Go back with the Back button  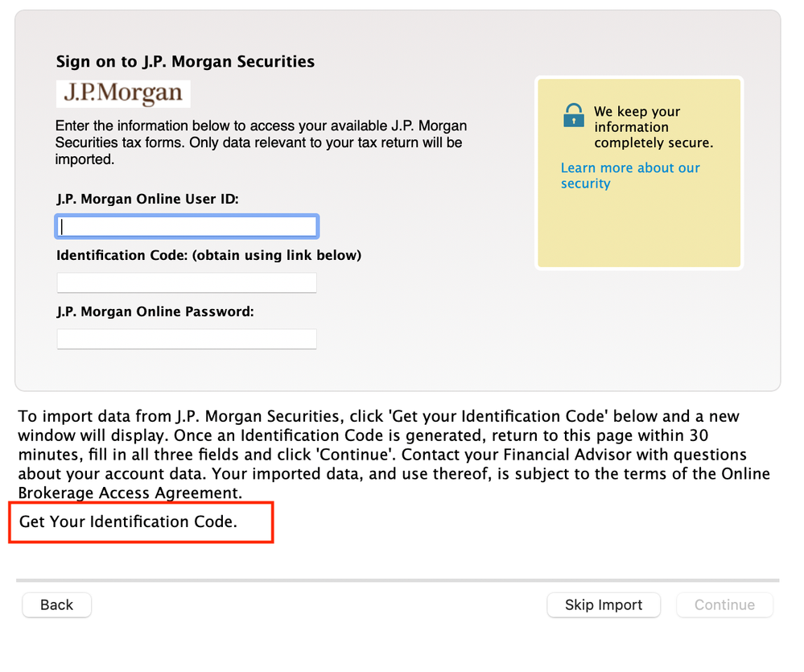tap(57, 605)
